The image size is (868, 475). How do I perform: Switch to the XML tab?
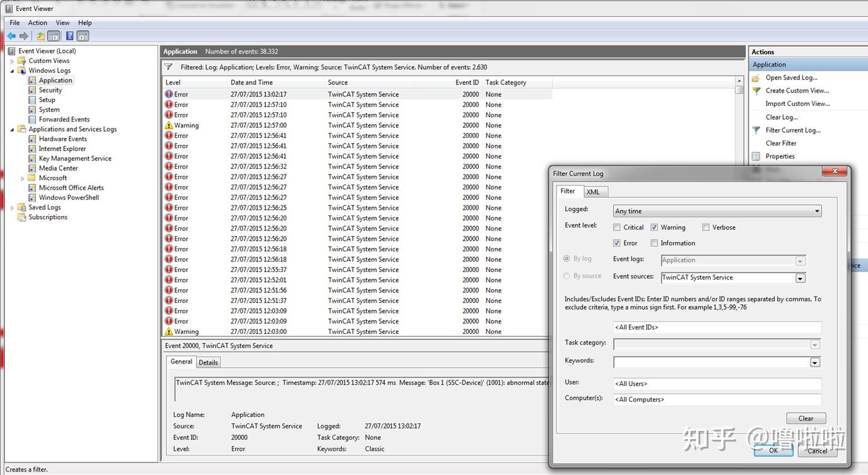[594, 192]
